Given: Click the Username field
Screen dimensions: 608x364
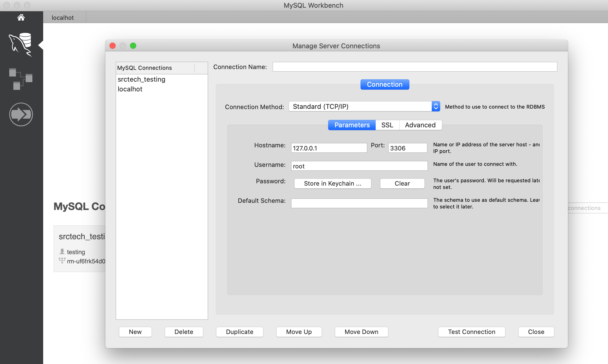Looking at the screenshot, I should 359,166.
